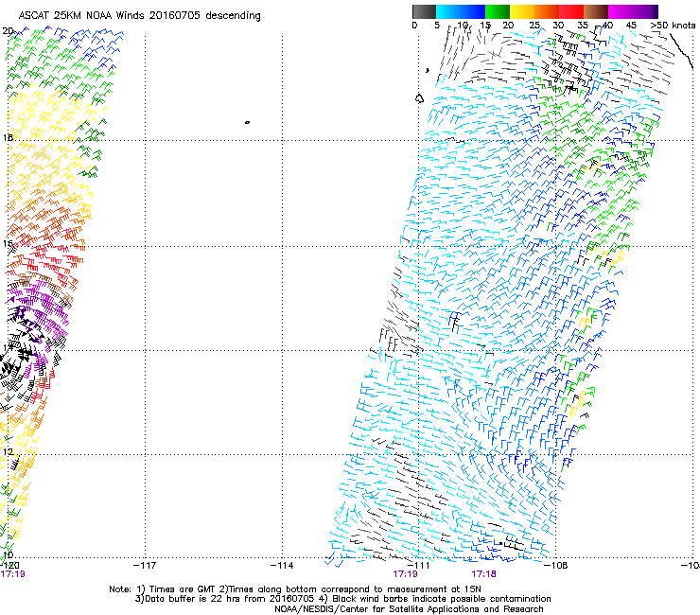Click the '25' legend scale label
700x615 pixels.
click(534, 26)
